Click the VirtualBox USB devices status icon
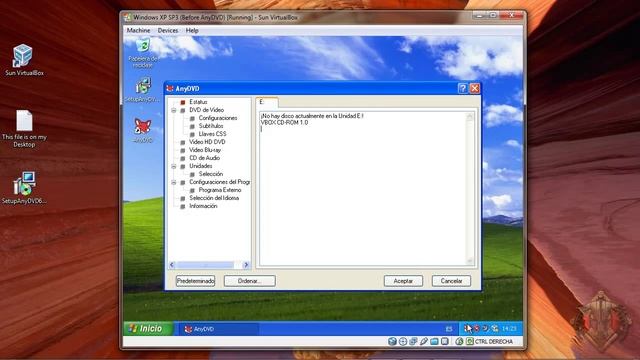 tap(424, 341)
